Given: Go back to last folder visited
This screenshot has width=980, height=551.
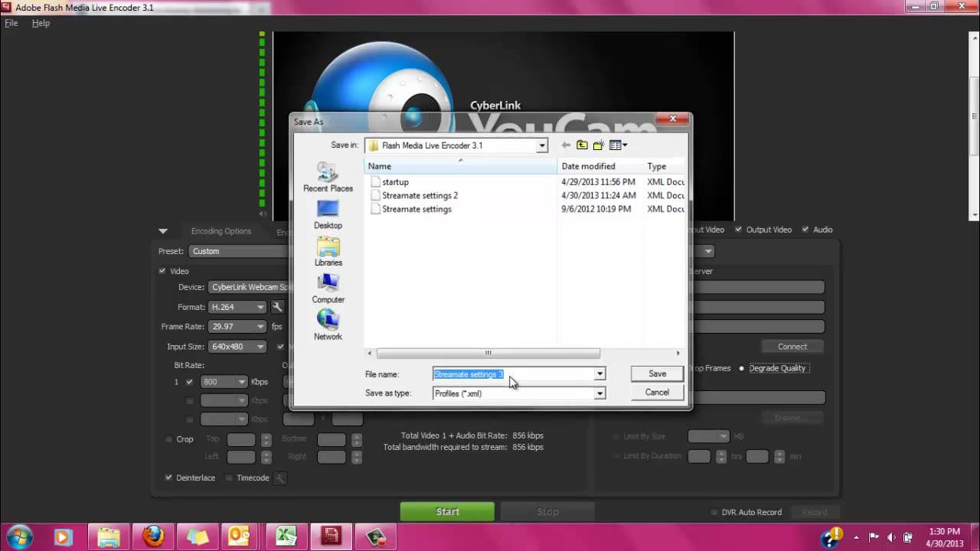Looking at the screenshot, I should tap(566, 145).
